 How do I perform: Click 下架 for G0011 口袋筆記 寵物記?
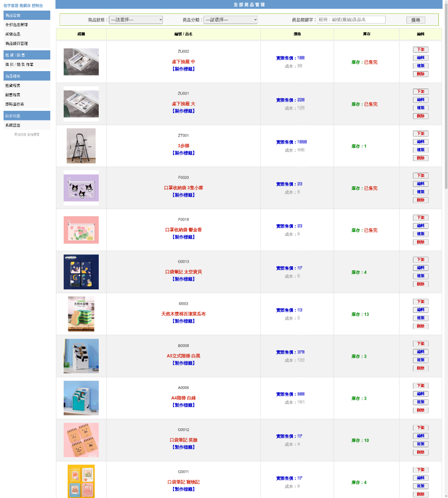[x=421, y=470]
